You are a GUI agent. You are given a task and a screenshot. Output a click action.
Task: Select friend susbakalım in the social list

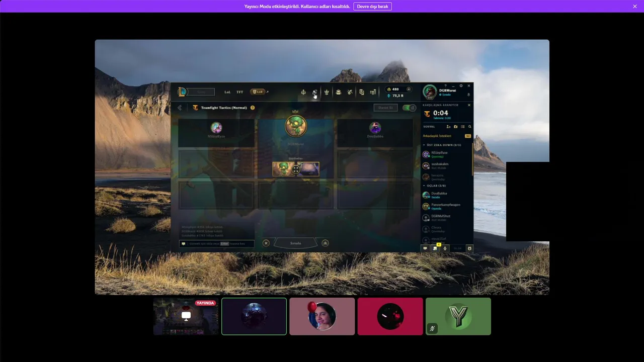pyautogui.click(x=447, y=165)
